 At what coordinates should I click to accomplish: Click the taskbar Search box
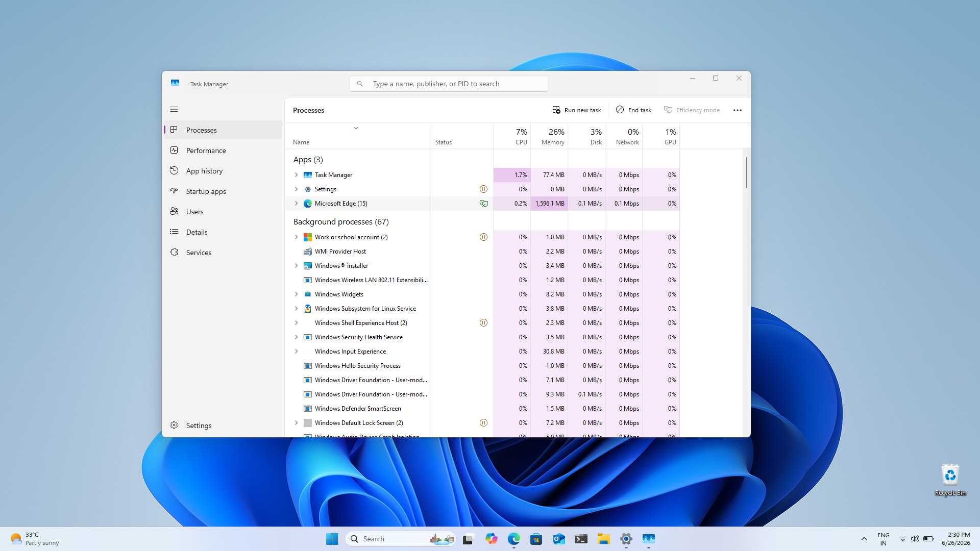(401, 539)
